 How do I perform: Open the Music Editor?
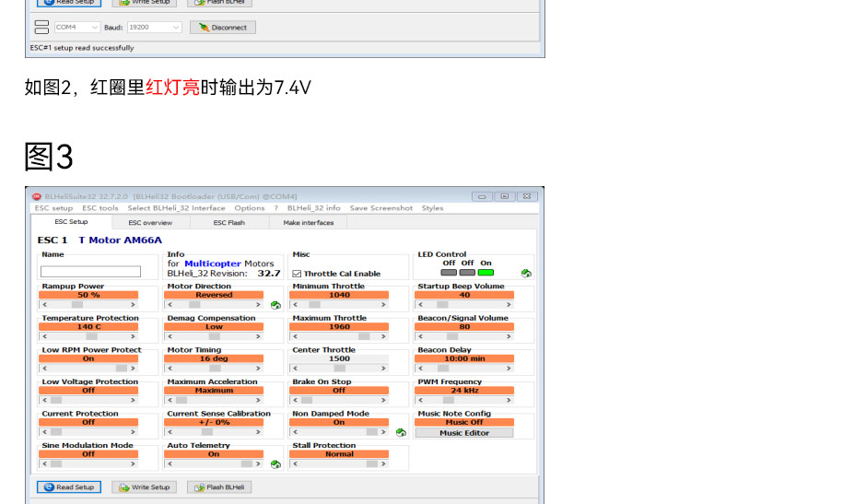pyautogui.click(x=464, y=433)
